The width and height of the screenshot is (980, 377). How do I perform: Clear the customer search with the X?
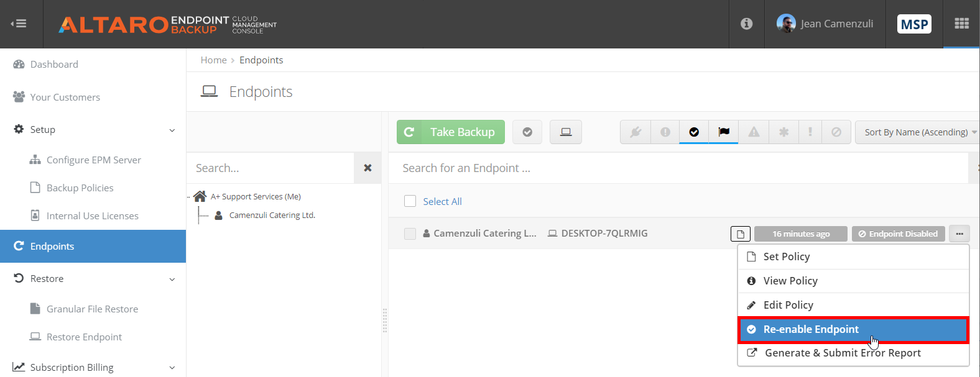(367, 168)
